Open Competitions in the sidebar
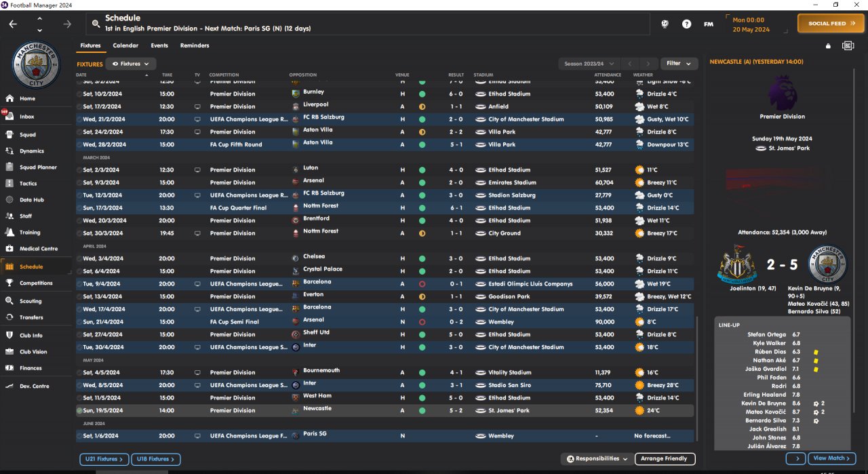The width and height of the screenshot is (868, 474). pyautogui.click(x=36, y=283)
